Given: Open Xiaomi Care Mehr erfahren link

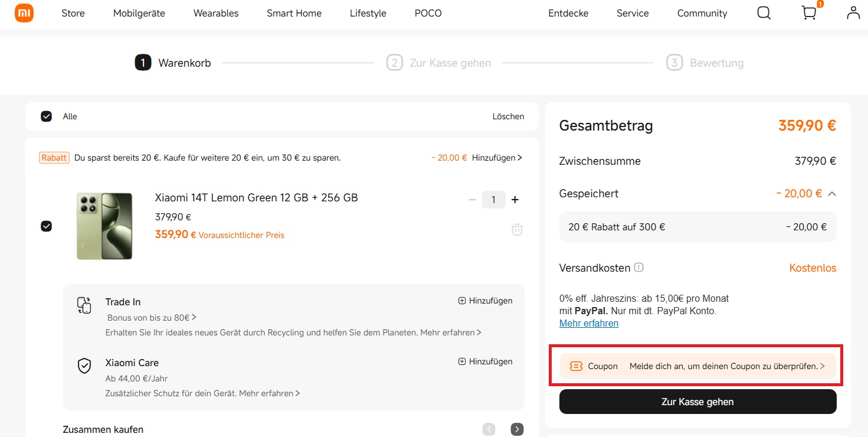Looking at the screenshot, I should click(x=270, y=393).
